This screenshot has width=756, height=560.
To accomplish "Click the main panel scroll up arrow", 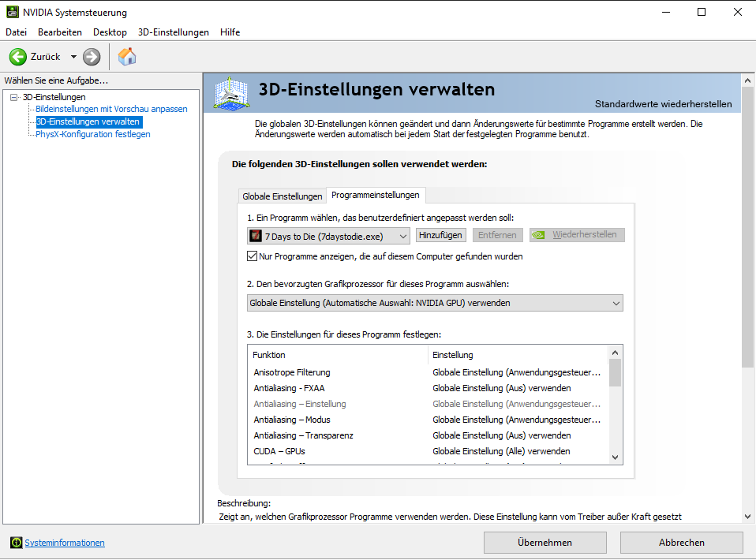I will [748, 81].
